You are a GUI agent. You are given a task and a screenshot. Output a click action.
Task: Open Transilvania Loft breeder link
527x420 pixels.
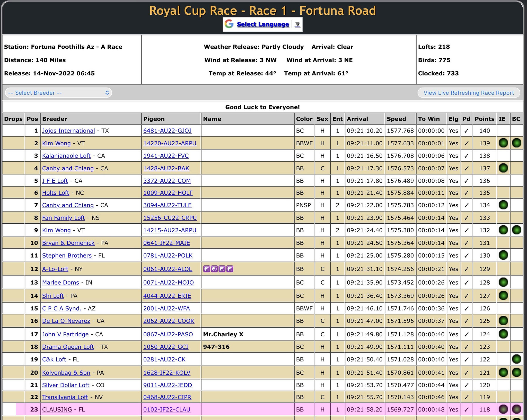[x=65, y=397]
